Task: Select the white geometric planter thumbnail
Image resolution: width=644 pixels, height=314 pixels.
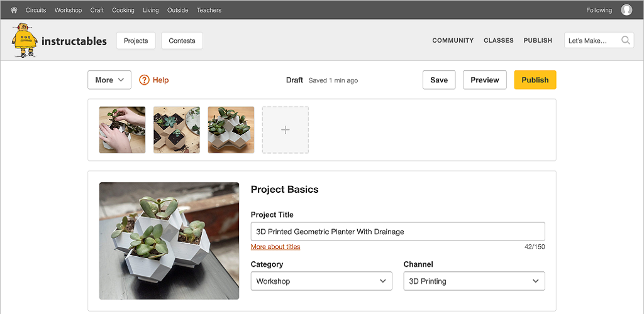Action: (231, 130)
